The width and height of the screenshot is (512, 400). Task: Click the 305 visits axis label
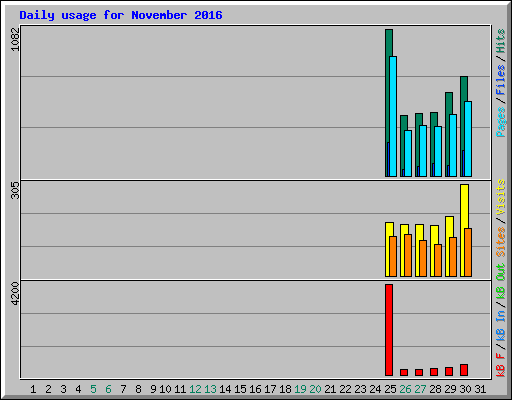(x=15, y=190)
